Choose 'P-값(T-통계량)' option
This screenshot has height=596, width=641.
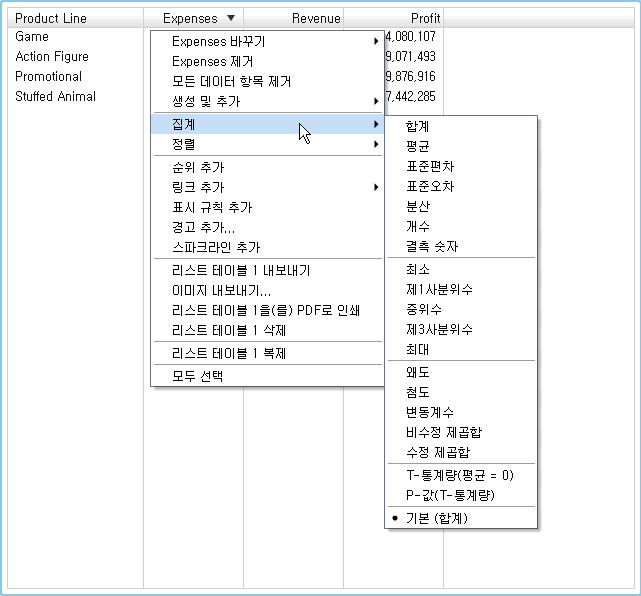pyautogui.click(x=450, y=495)
